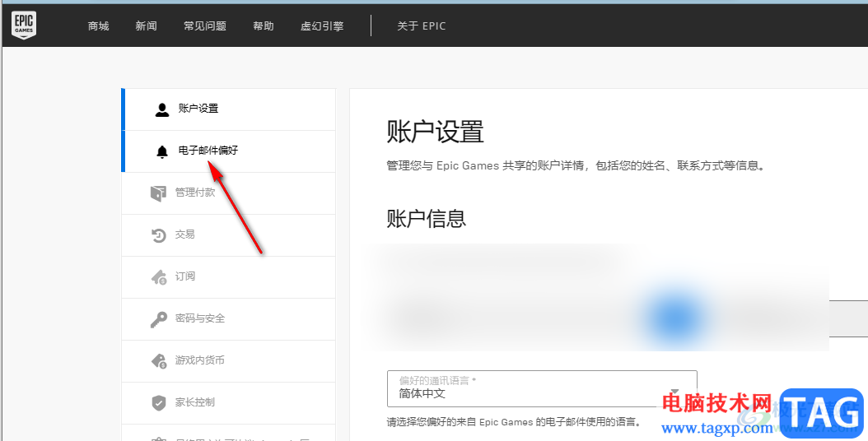Open 游戏内货币 in-game currency section

pyautogui.click(x=229, y=361)
